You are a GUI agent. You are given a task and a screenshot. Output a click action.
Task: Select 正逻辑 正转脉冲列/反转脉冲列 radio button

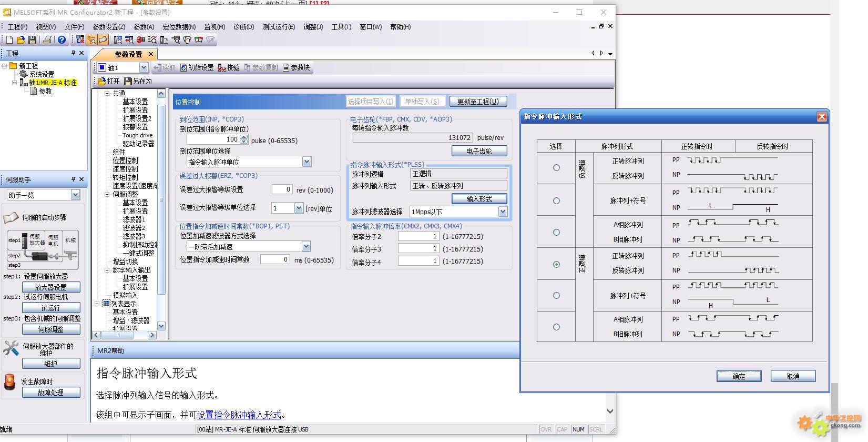(x=556, y=264)
